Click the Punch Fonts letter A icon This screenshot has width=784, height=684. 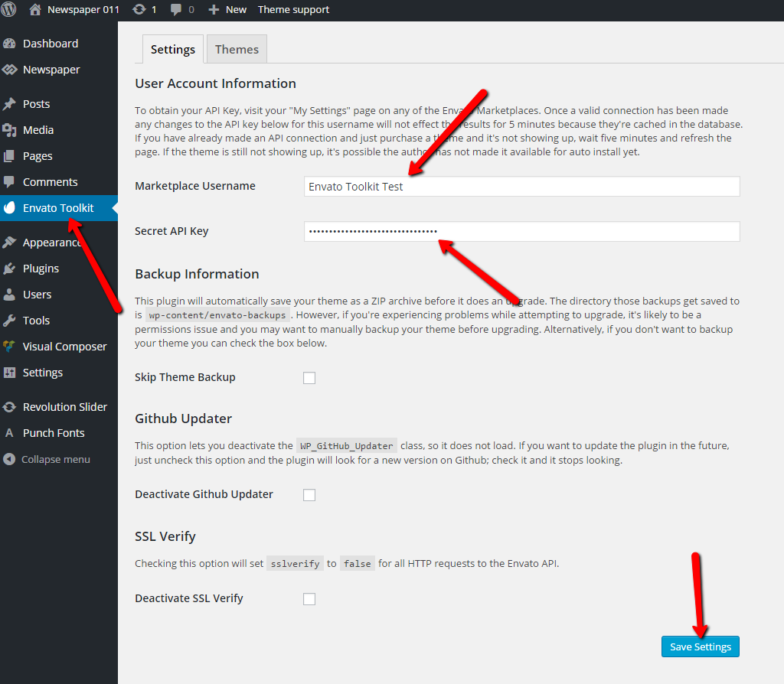(9, 433)
